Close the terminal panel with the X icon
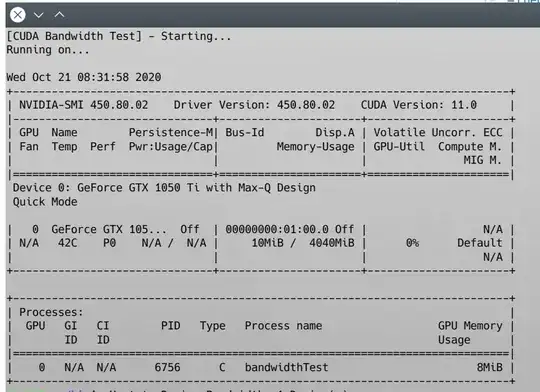Viewport: 540px width, 392px height. pos(18,15)
